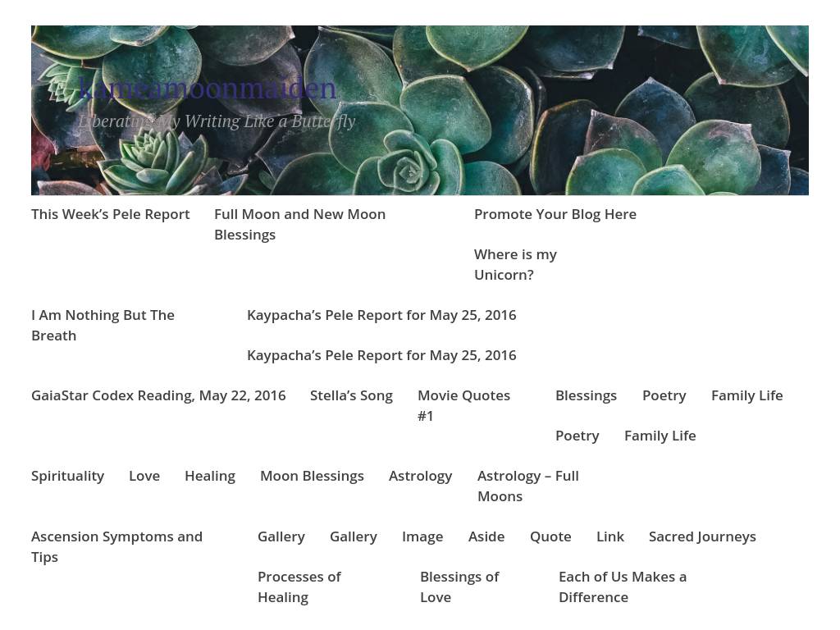Open I Am Nothing But The Breath
This screenshot has width=840, height=630.
click(103, 325)
